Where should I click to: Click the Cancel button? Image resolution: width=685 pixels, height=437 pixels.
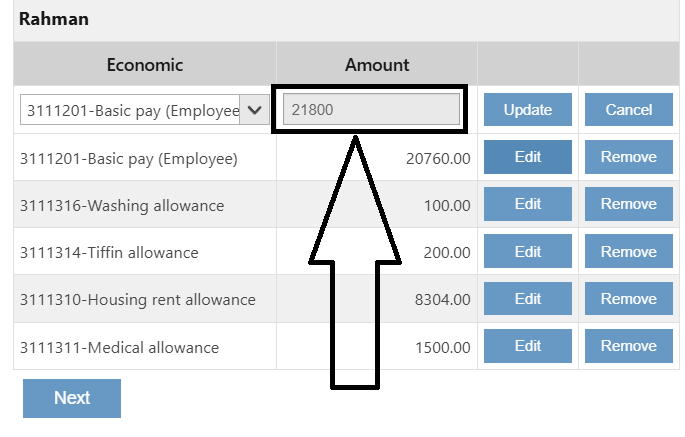coord(628,110)
